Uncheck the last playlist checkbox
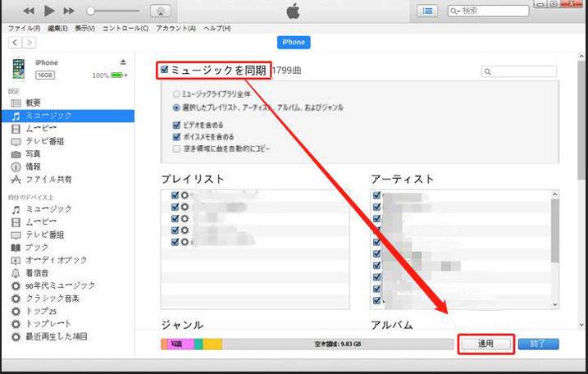The width and height of the screenshot is (588, 374). (x=175, y=242)
